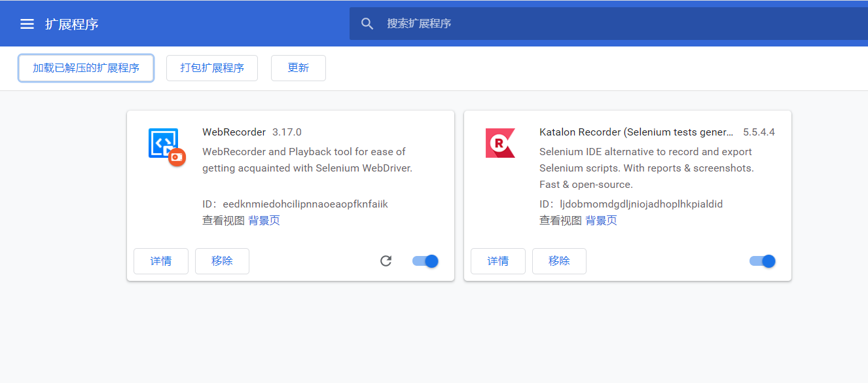Click ID eedknmiedohcilipnnaoeaopfknfaiik
This screenshot has width=868, height=383.
(x=295, y=204)
